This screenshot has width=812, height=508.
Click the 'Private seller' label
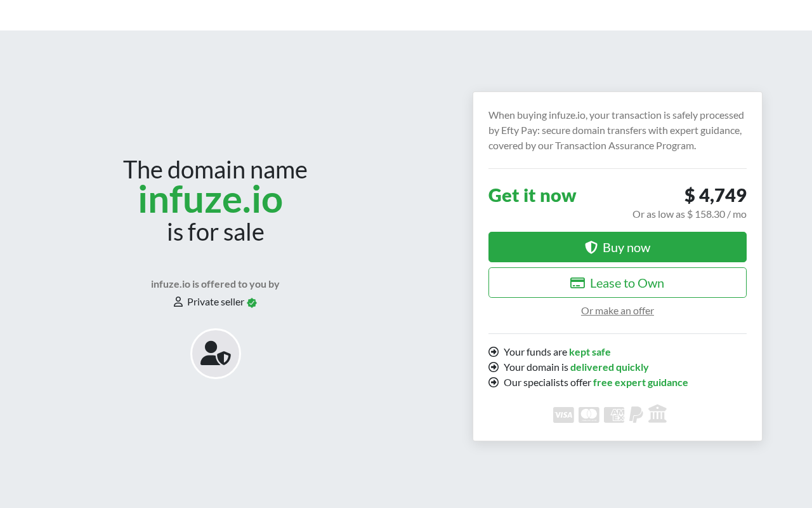pyautogui.click(x=216, y=302)
